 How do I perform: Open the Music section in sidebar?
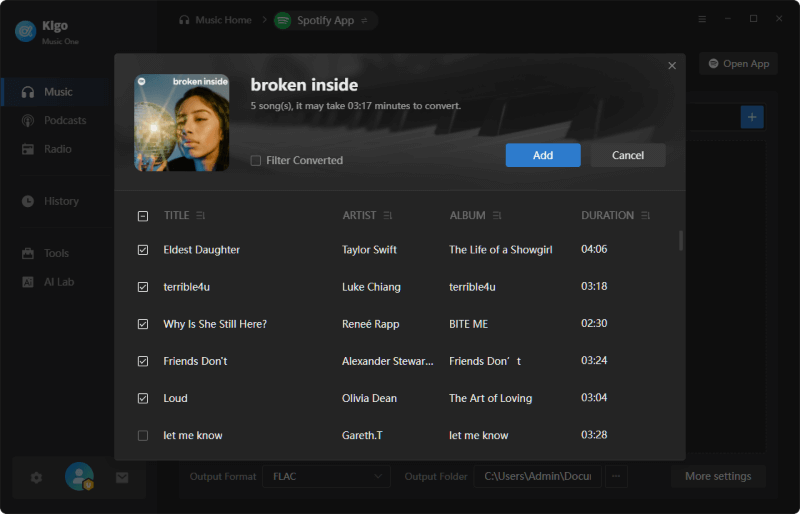(55, 92)
